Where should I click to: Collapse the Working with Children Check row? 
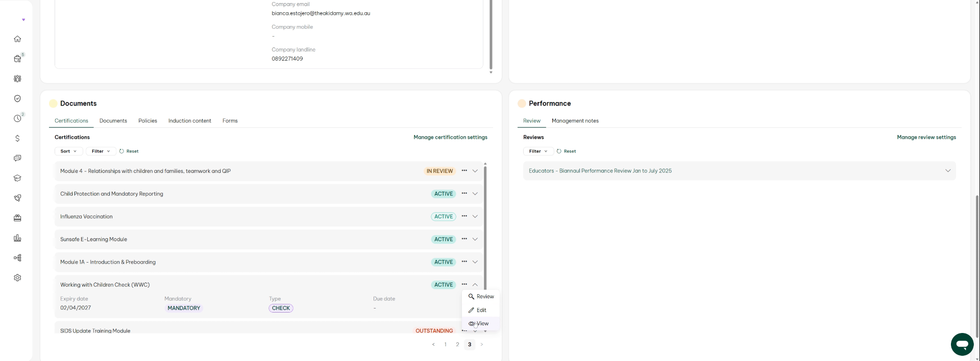(x=475, y=285)
